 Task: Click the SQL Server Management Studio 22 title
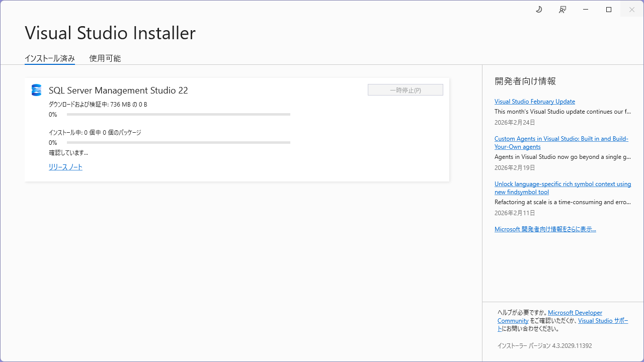coord(118,90)
